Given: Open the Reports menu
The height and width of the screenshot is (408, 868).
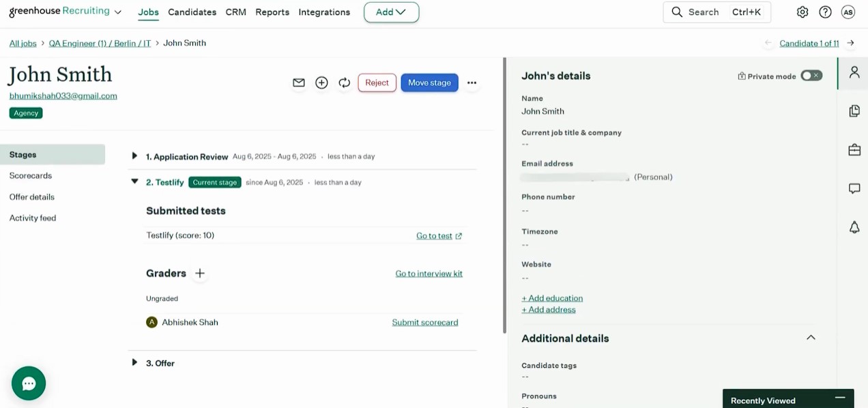Looking at the screenshot, I should 272,12.
